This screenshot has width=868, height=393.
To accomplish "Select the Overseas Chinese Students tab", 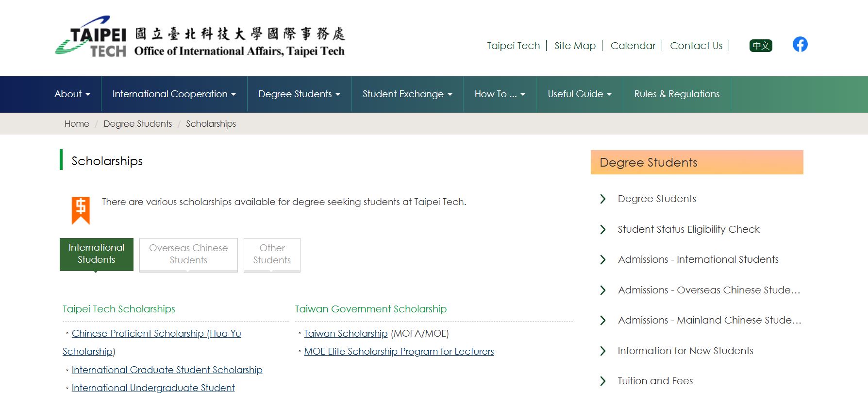I will pos(188,254).
